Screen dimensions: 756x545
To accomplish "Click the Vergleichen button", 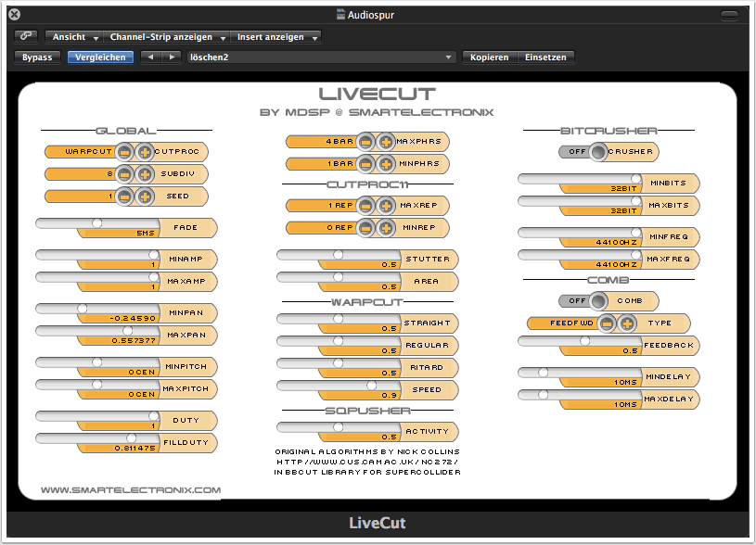I will click(100, 57).
